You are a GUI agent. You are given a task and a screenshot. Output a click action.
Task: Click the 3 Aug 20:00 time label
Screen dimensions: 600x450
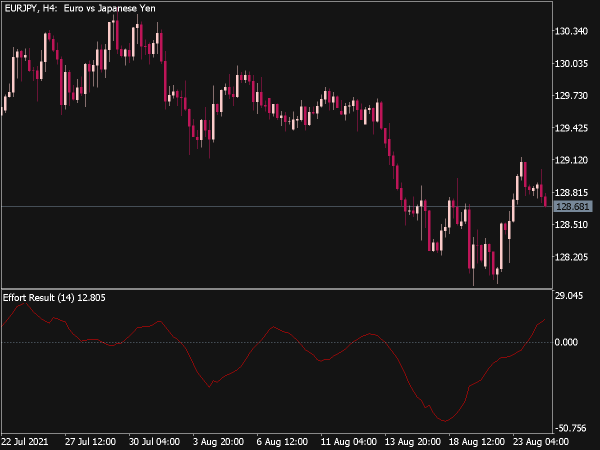tap(218, 442)
